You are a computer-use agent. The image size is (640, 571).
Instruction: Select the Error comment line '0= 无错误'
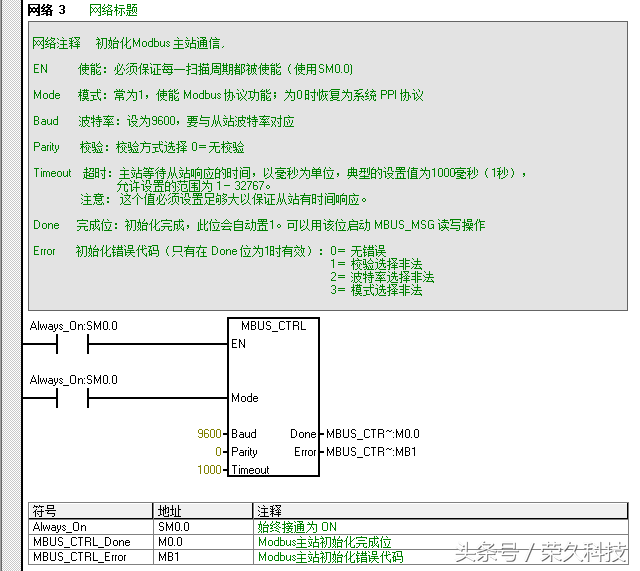point(358,251)
